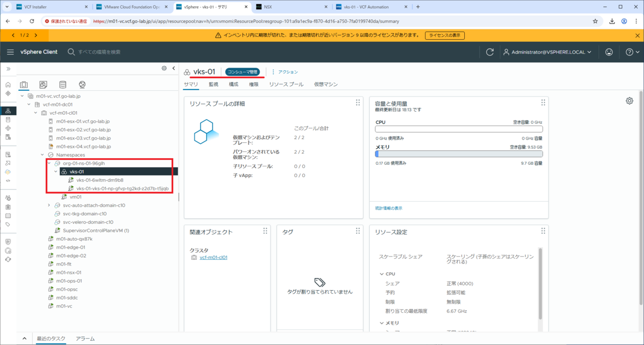The height and width of the screenshot is (345, 644).
Task: Collapse the vks-01 resource pool node
Action: pos(56,172)
